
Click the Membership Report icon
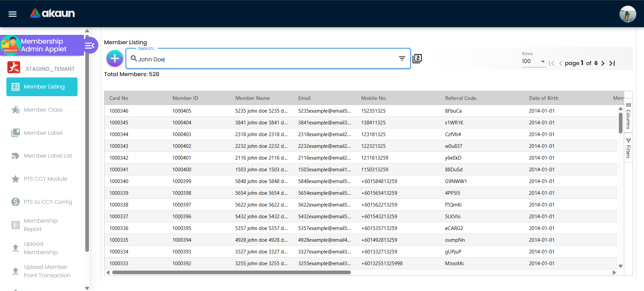pos(15,225)
